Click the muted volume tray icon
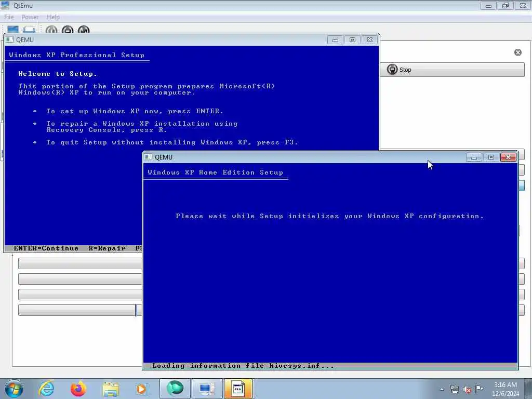 pos(467,389)
